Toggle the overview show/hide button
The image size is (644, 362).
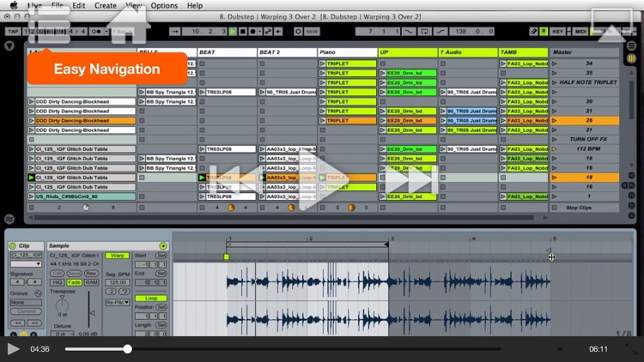pos(9,219)
